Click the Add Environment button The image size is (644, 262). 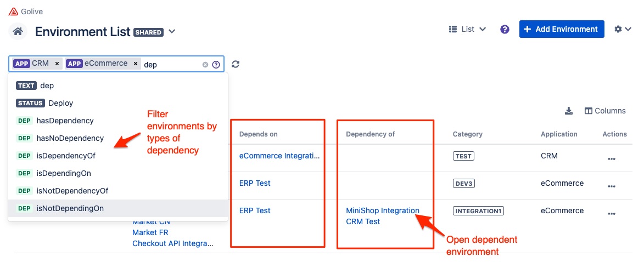pos(561,30)
